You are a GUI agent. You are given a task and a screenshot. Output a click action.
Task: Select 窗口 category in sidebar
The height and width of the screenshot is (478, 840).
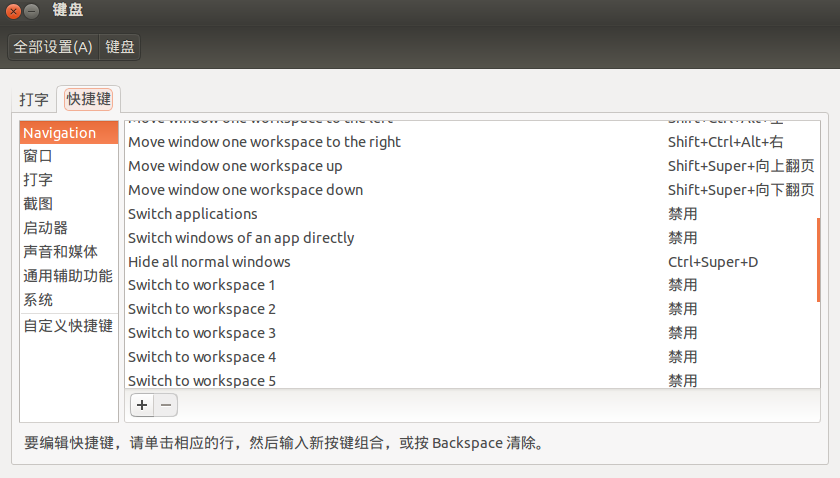coord(69,156)
